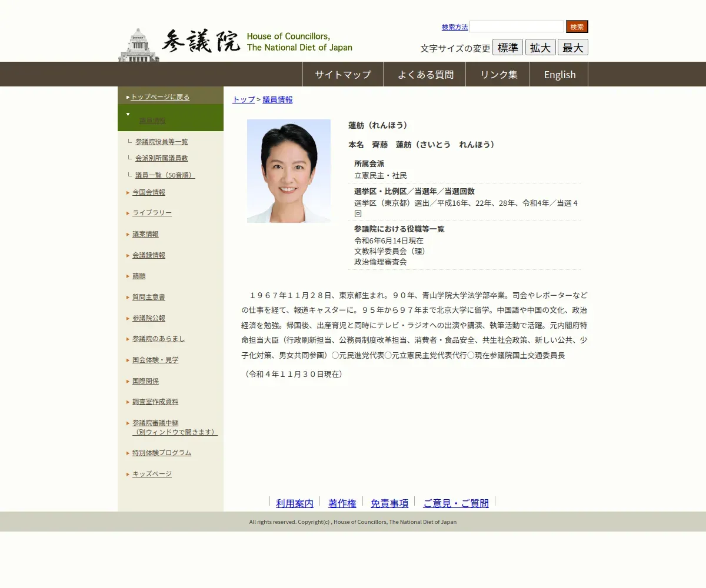
Task: Open the よくある質問 menu item
Action: click(425, 74)
